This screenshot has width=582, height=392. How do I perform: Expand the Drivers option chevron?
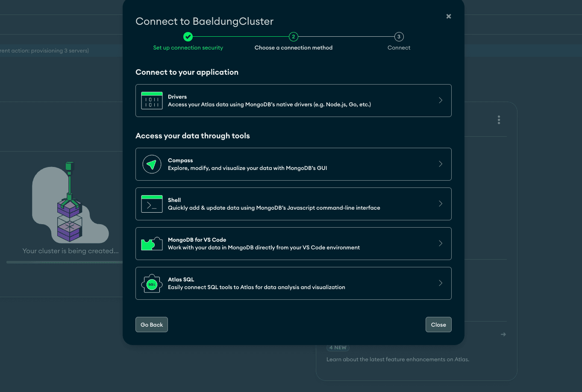click(441, 100)
